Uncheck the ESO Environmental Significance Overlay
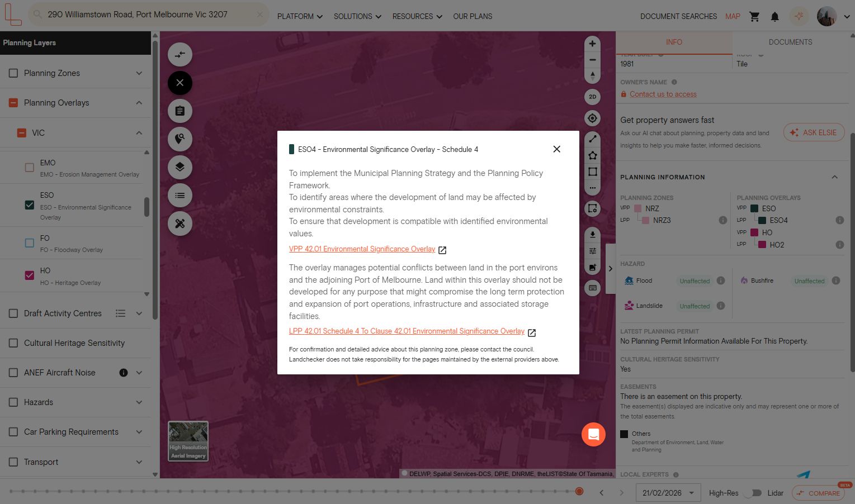 [30, 205]
